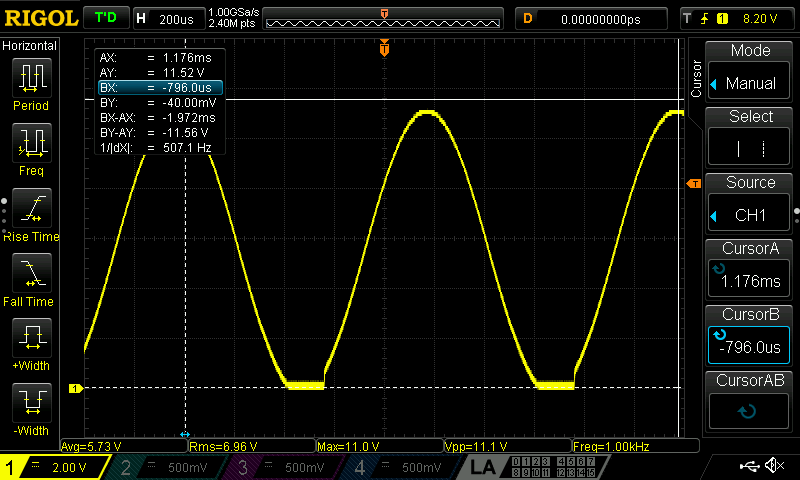Screen dimensions: 800x480
Task: Toggle channel 2 at 500mV
Action: (x=171, y=467)
